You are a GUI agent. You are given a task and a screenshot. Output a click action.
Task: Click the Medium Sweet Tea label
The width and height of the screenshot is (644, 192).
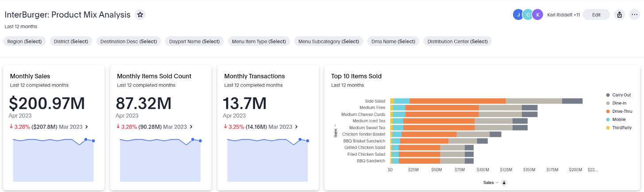pyautogui.click(x=367, y=127)
